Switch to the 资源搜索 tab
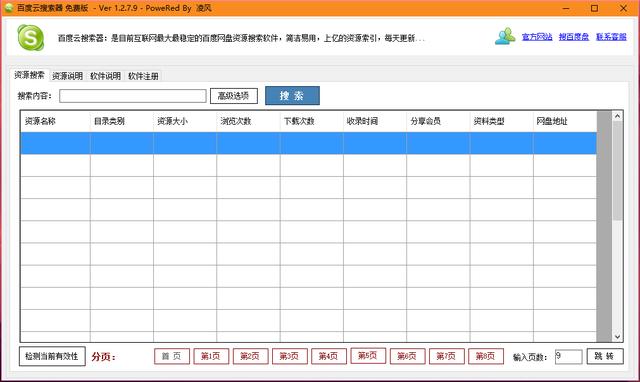Screen dimensions: 640x382 [x=29, y=75]
